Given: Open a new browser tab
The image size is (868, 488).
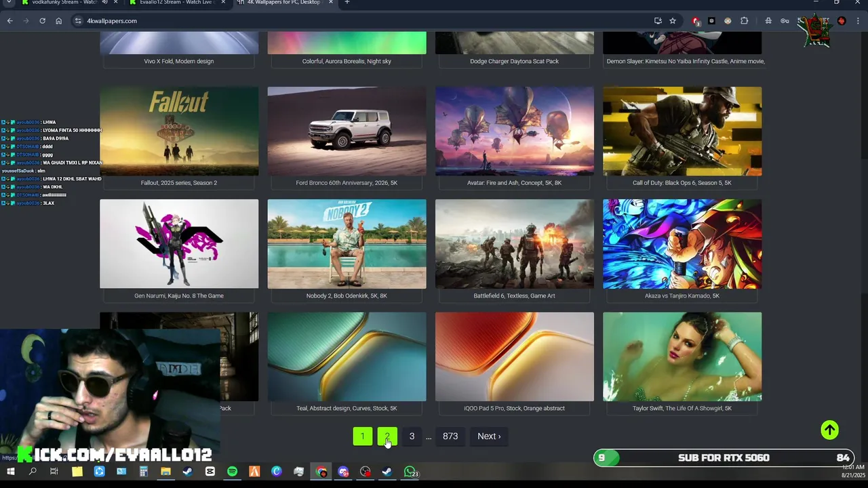Looking at the screenshot, I should pos(347,3).
